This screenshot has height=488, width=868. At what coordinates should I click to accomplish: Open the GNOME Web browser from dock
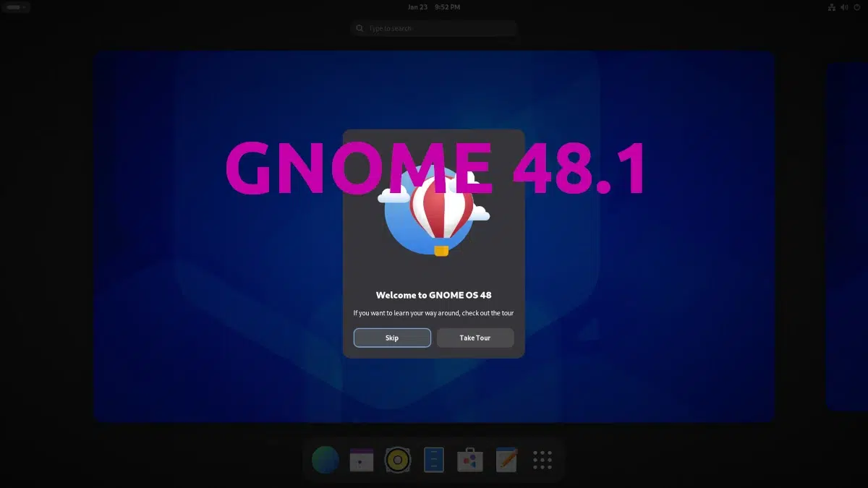pyautogui.click(x=325, y=460)
